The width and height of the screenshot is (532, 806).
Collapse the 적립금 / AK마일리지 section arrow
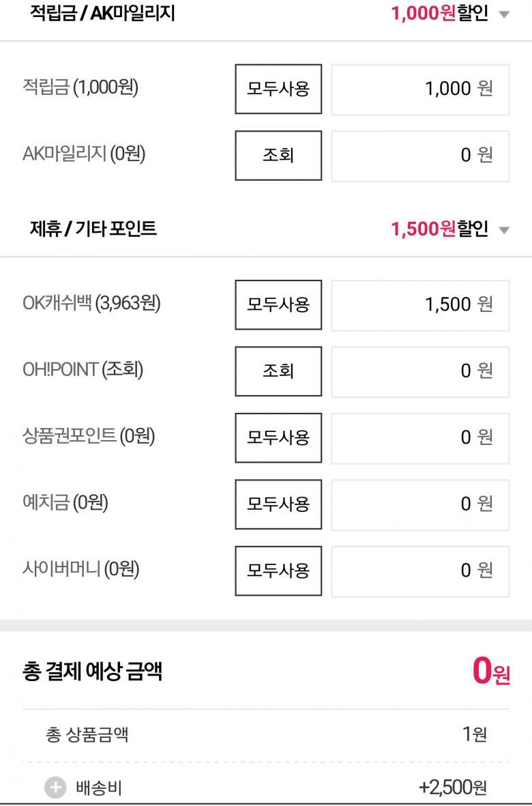(504, 14)
